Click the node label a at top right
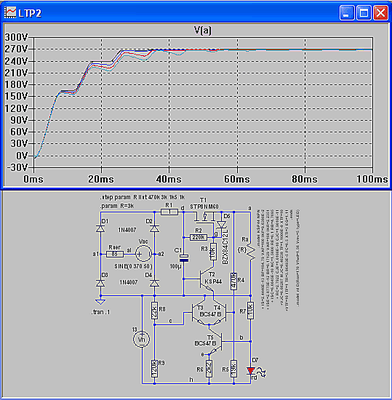The width and height of the screenshot is (392, 400). (x=250, y=208)
